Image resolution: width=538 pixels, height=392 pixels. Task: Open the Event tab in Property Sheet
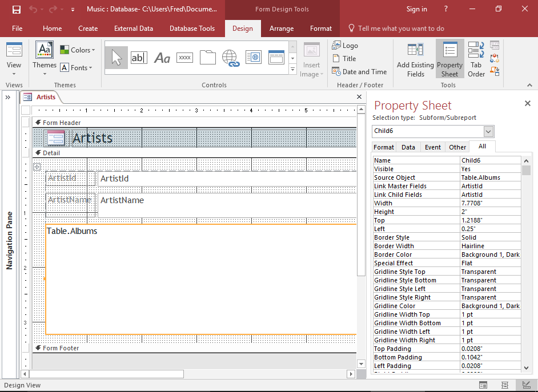[432, 147]
